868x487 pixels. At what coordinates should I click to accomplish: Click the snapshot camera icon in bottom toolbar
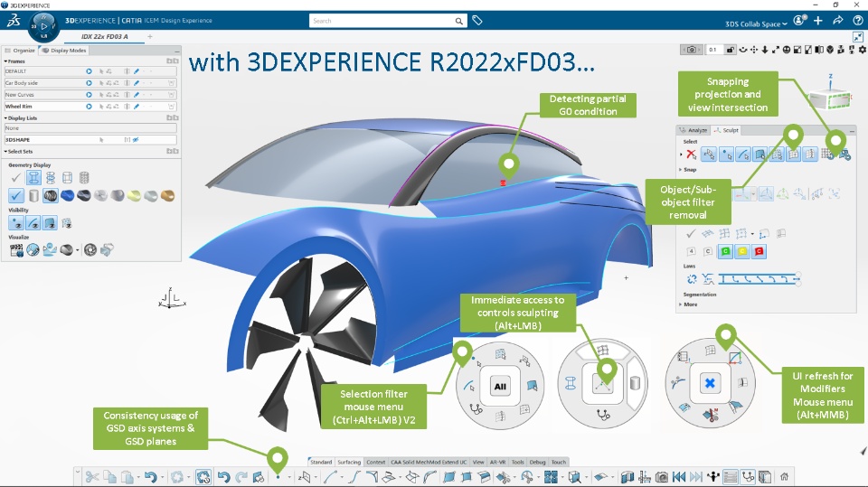pos(662,477)
